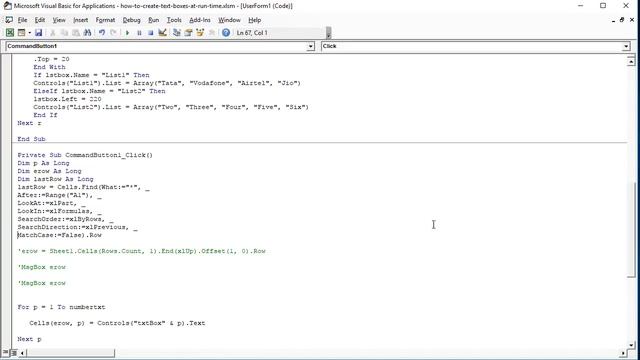This screenshot has width=640, height=360.
Task: Click the horizontal scrollbar thumb
Action: (71, 353)
